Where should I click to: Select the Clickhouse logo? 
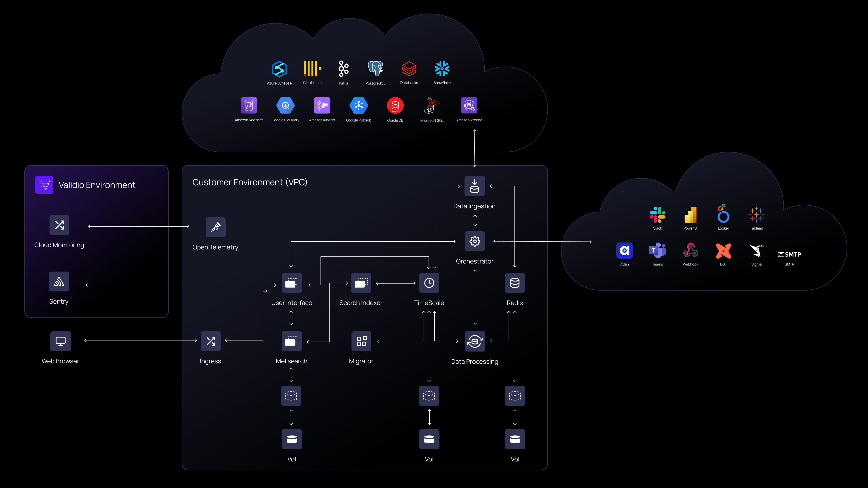pos(312,69)
